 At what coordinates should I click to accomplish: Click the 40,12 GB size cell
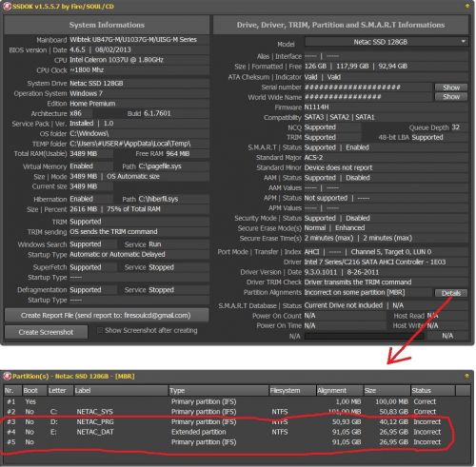[x=394, y=422]
